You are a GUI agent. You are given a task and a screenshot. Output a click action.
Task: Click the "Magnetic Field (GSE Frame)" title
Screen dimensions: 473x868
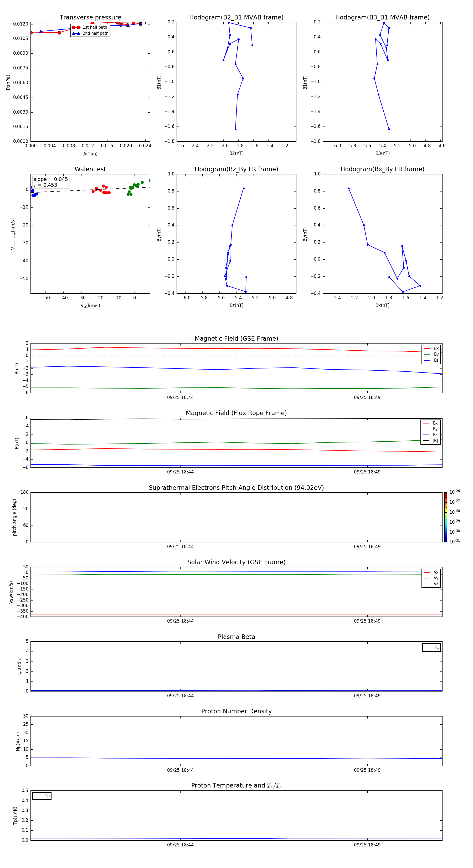coord(236,339)
